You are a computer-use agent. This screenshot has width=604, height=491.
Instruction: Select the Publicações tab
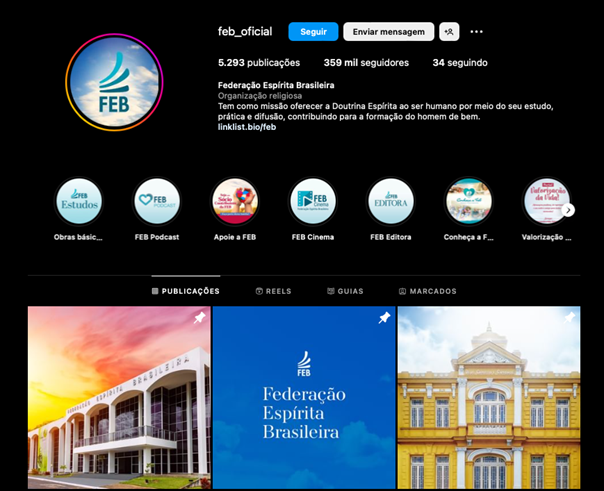tap(185, 291)
